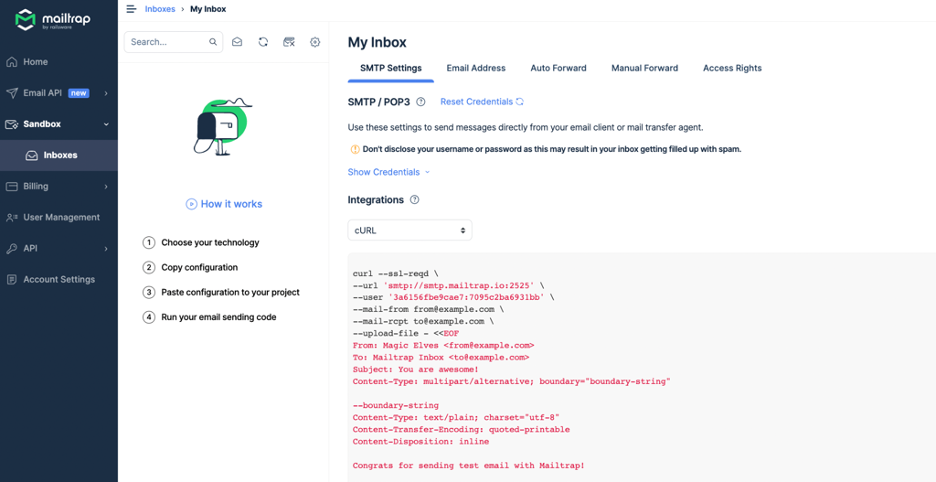The height and width of the screenshot is (482, 936).
Task: Expand the API submenu chevron
Action: (x=106, y=248)
